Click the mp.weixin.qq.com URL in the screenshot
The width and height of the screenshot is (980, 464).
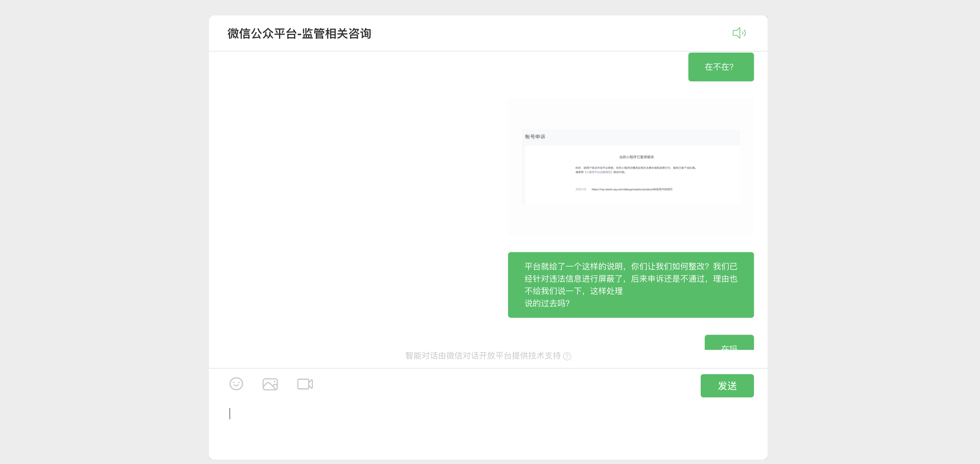tap(631, 189)
